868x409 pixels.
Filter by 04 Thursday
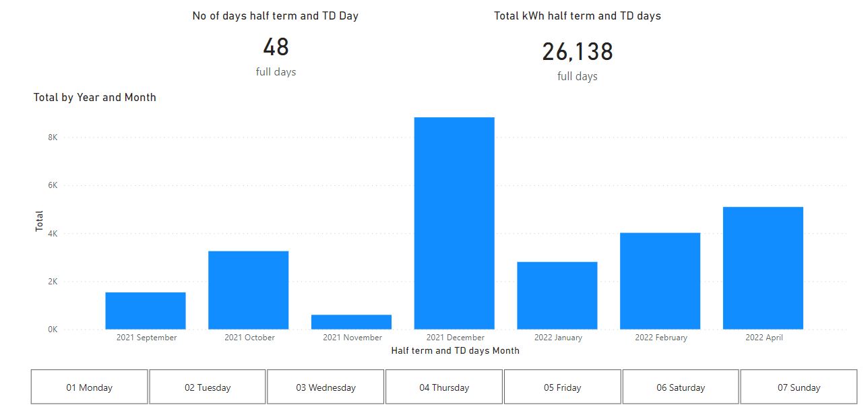click(x=444, y=387)
